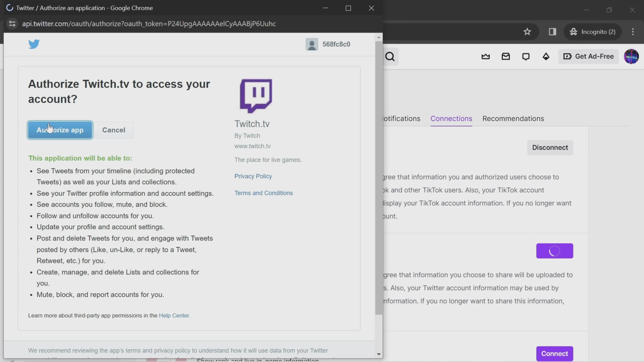Click the Twitch.tv app logo
Viewport: 644px width, 362px height.
(x=256, y=96)
